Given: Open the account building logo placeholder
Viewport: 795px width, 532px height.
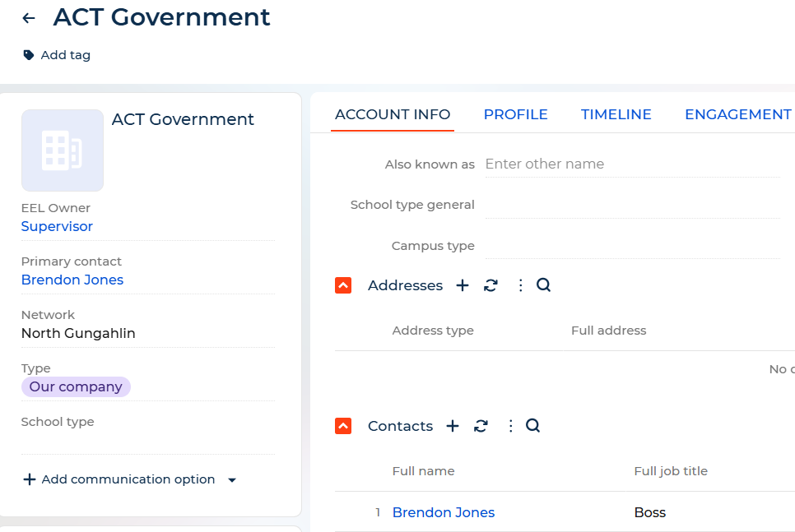Looking at the screenshot, I should (x=63, y=150).
